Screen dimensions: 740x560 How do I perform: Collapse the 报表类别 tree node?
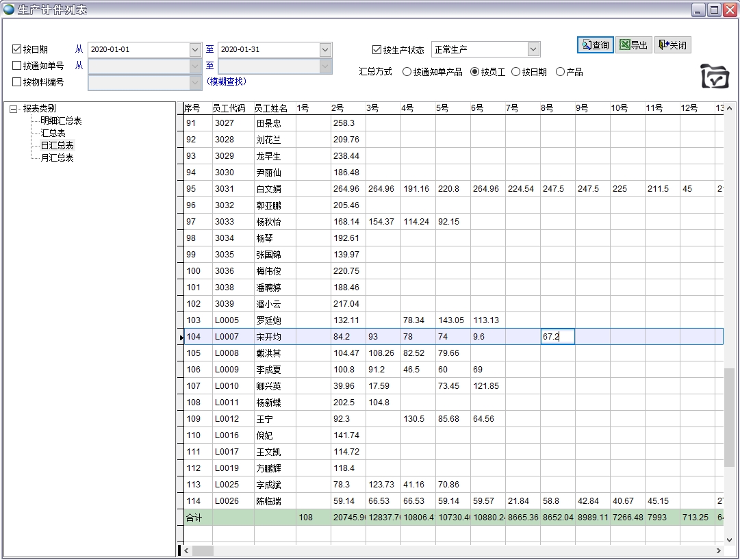14,108
